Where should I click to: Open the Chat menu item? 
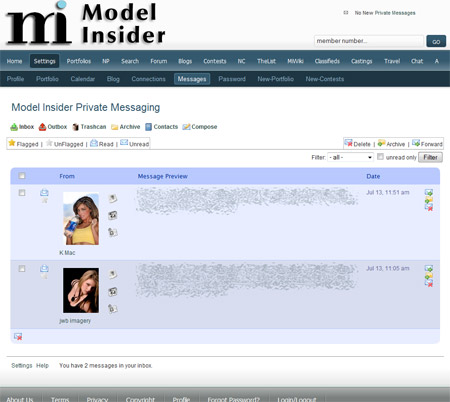(417, 61)
